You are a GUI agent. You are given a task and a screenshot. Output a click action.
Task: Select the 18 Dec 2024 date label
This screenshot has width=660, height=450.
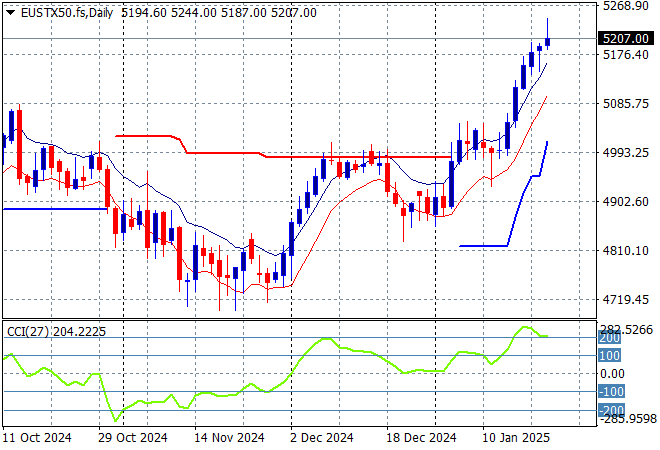pyautogui.click(x=422, y=438)
